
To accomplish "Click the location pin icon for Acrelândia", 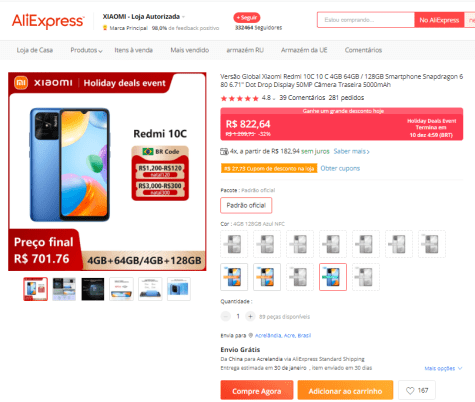I will tap(251, 335).
